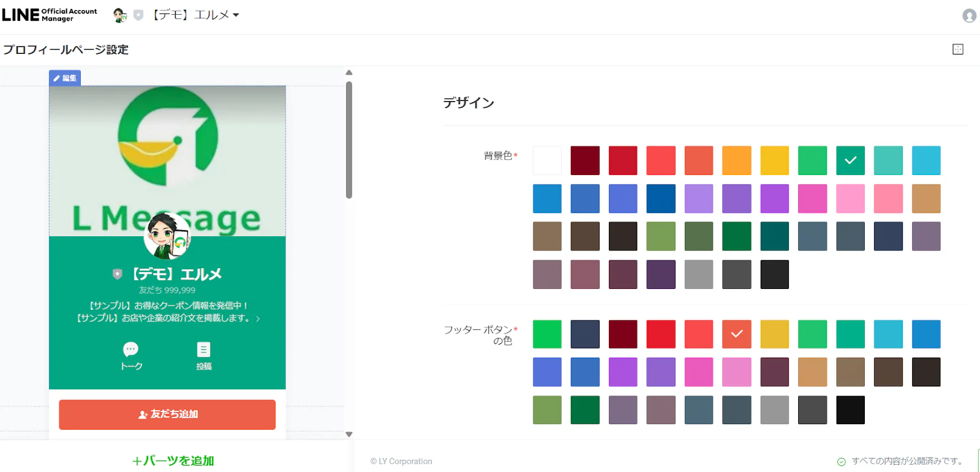
Task: Click the 編集 edit tag on preview
Action: pos(65,78)
